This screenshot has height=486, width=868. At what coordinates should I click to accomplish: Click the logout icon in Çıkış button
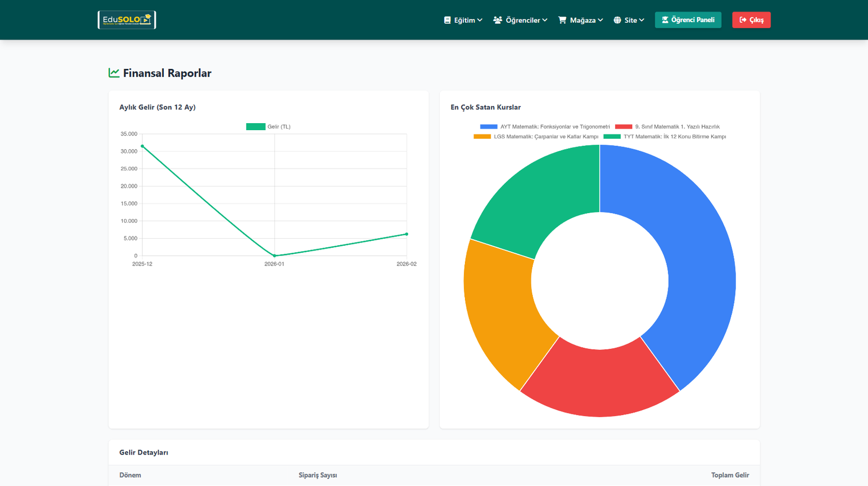743,20
